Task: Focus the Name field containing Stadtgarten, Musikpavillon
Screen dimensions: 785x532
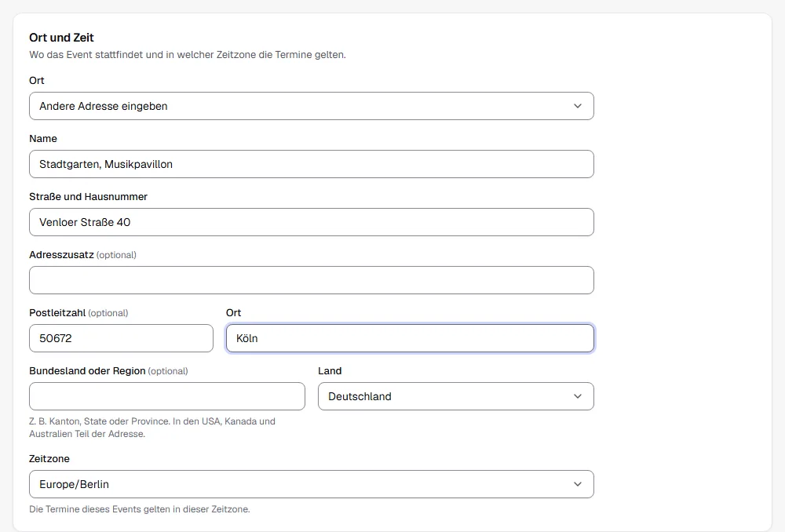Action: pyautogui.click(x=312, y=164)
